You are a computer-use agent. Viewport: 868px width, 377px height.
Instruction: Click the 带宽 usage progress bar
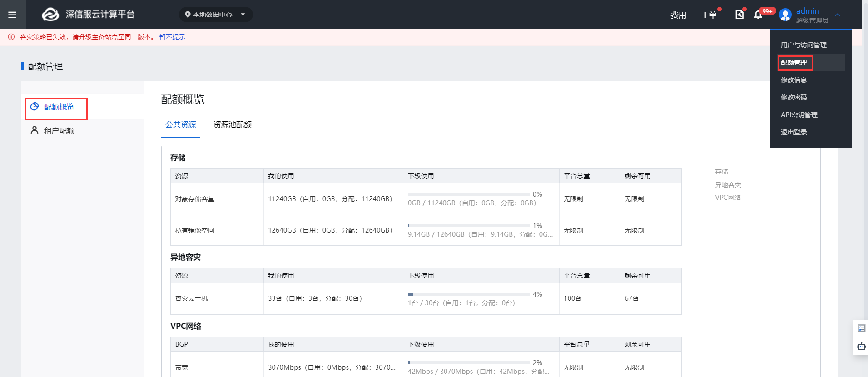[x=469, y=362]
